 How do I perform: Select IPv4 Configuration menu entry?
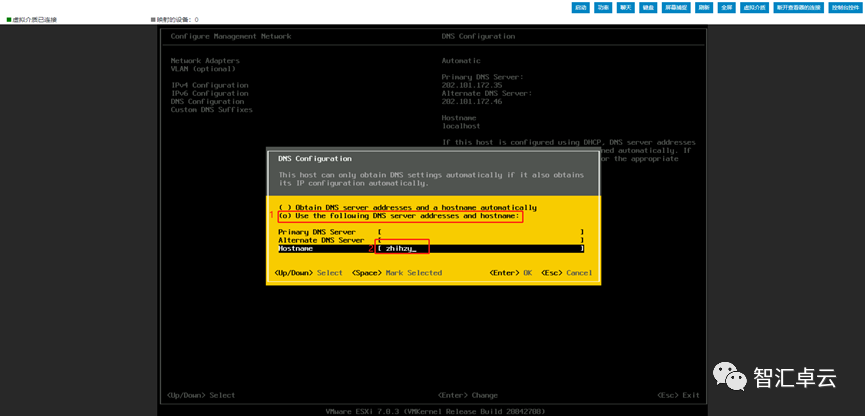[x=210, y=85]
